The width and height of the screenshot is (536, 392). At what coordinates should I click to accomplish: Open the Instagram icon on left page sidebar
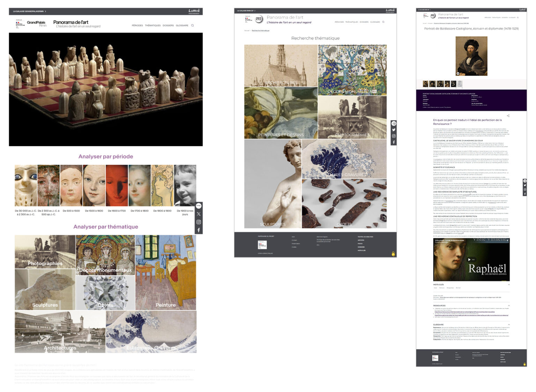(x=199, y=222)
